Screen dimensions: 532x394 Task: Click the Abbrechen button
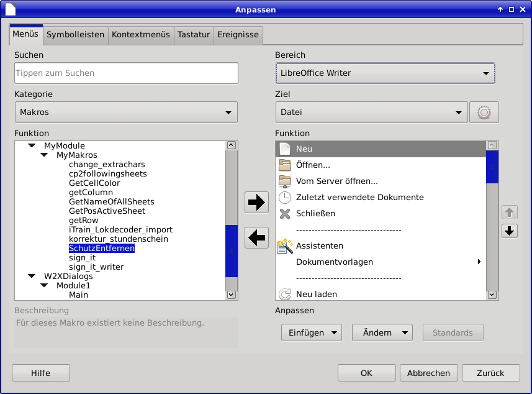click(x=428, y=373)
